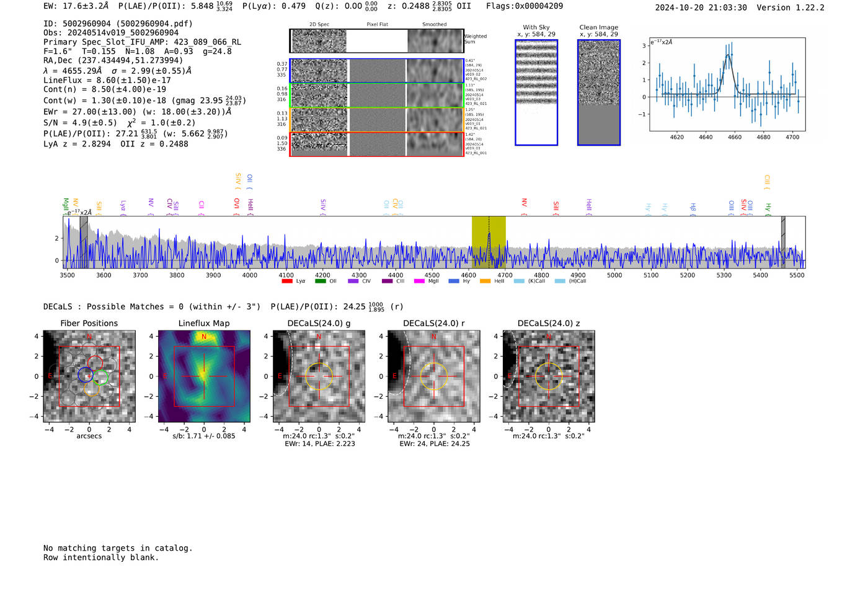868x591 pixels.
Task: Click the Gaussian emission line fit plot
Action: (x=727, y=84)
